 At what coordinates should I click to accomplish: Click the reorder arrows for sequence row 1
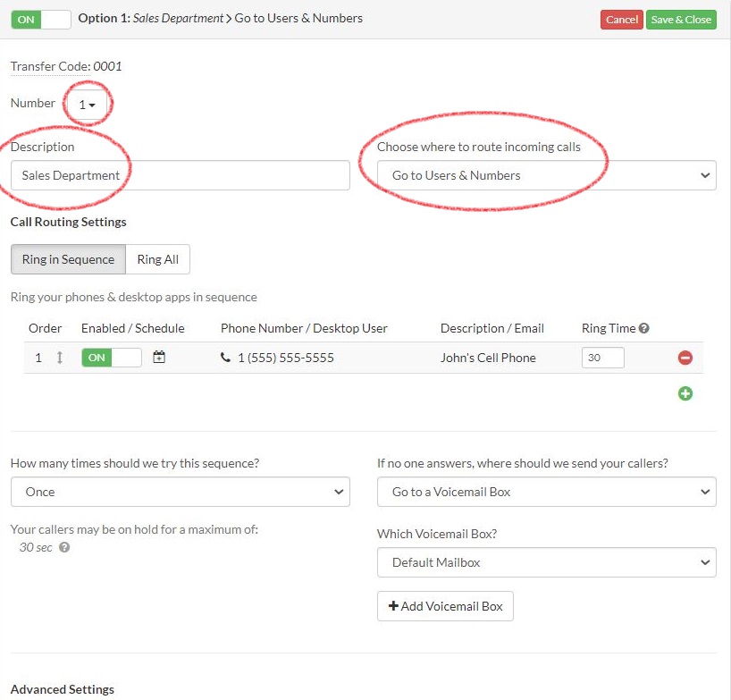(x=59, y=357)
